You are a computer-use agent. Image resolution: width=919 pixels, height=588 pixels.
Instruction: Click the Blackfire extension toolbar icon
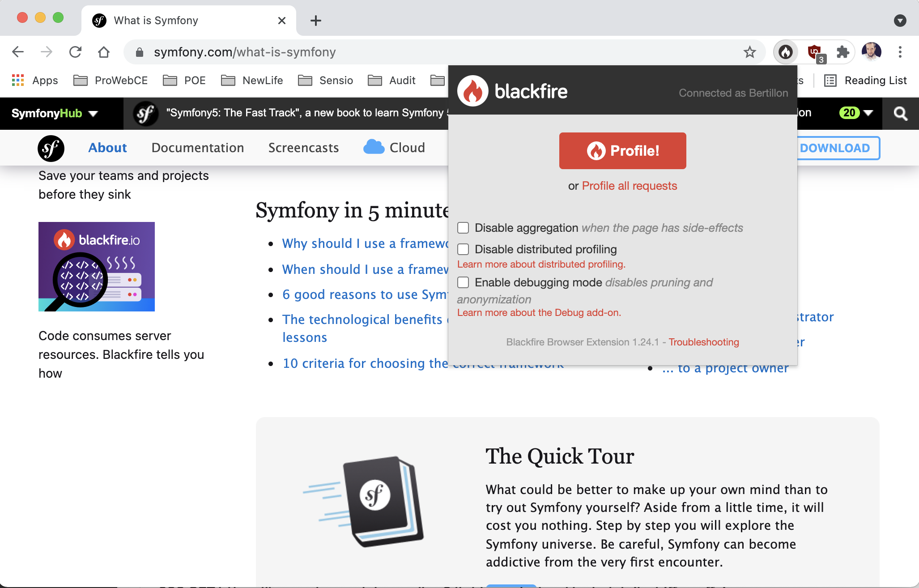tap(786, 52)
